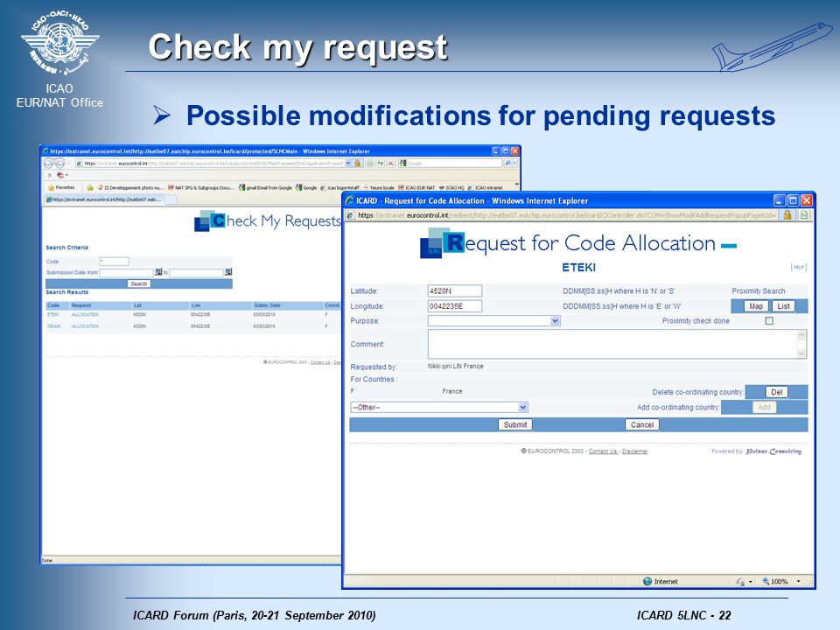Open the ETEKI code link in results
Screen dimensions: 840x630
[x=53, y=314]
